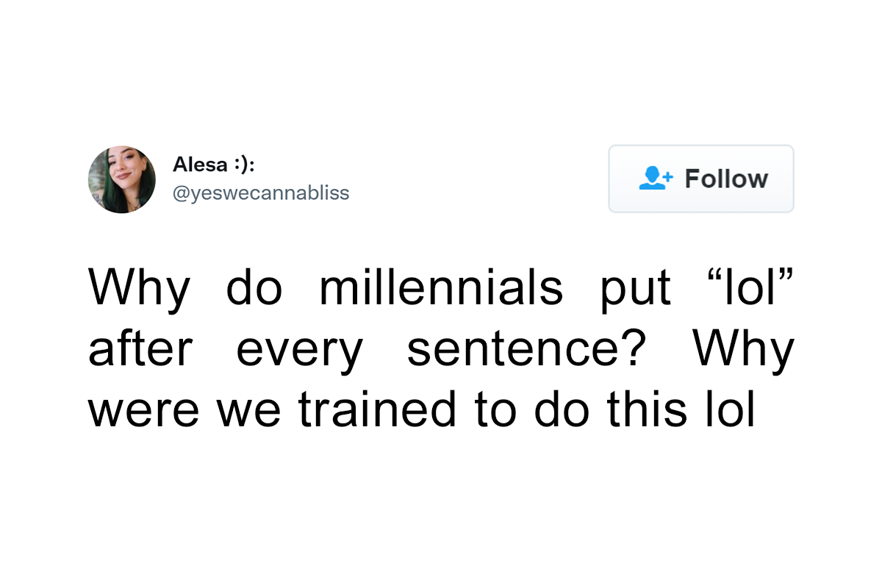Screen dimensions: 882x588
Task: Click the word millennials in the tweet
Action: [x=441, y=287]
